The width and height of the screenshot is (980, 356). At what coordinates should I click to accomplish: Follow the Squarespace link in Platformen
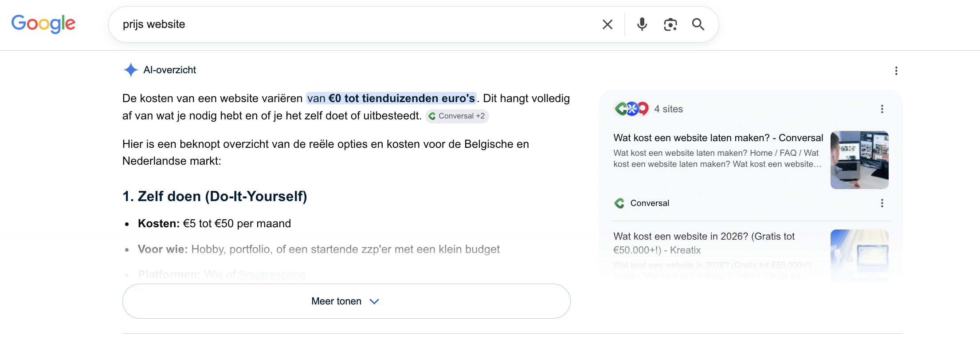tap(272, 274)
